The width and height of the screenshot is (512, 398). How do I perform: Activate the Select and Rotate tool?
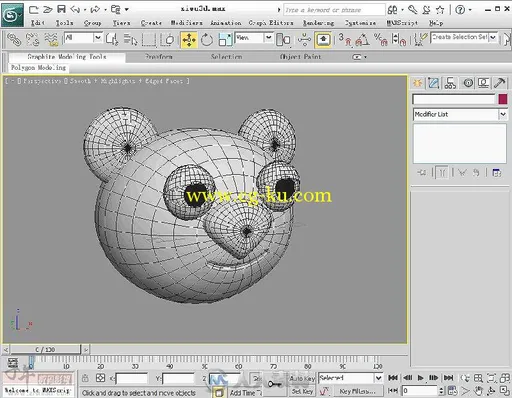tap(207, 39)
